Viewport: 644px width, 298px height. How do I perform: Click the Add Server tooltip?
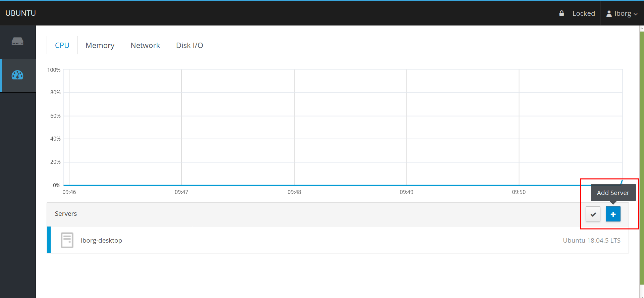click(613, 193)
